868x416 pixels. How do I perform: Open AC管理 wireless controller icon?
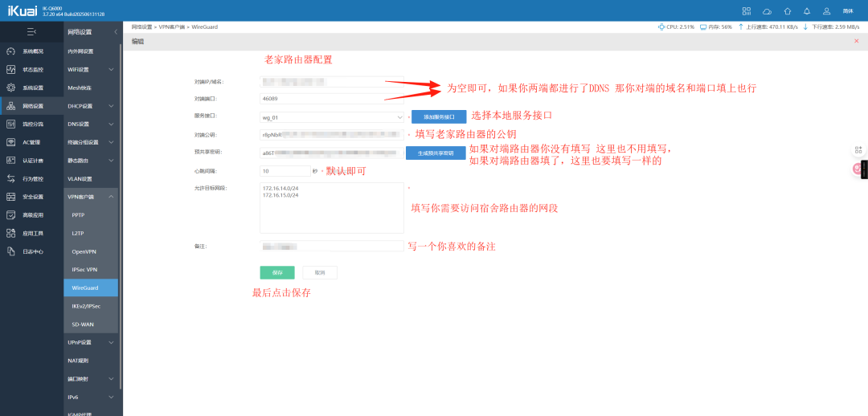(x=10, y=142)
